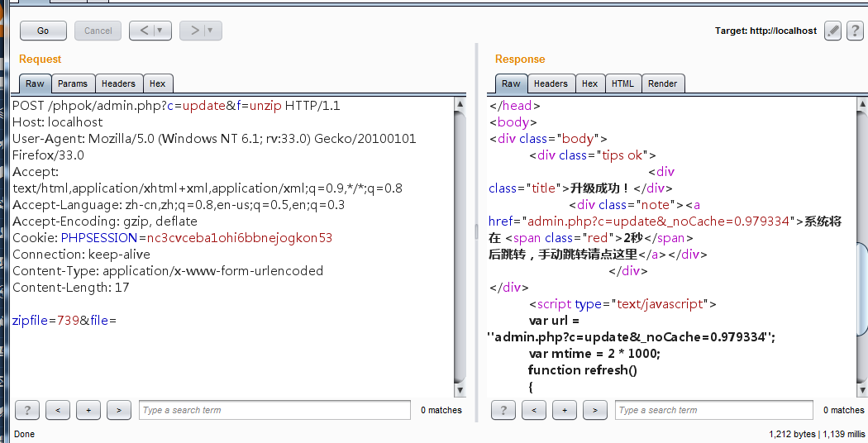Open the Response Render tab
This screenshot has height=443, width=868.
pos(663,83)
